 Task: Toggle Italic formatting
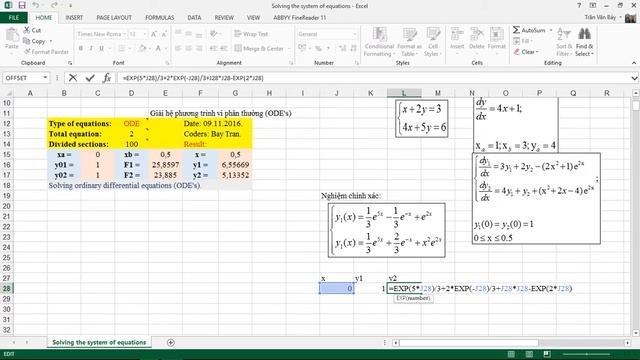pos(91,48)
